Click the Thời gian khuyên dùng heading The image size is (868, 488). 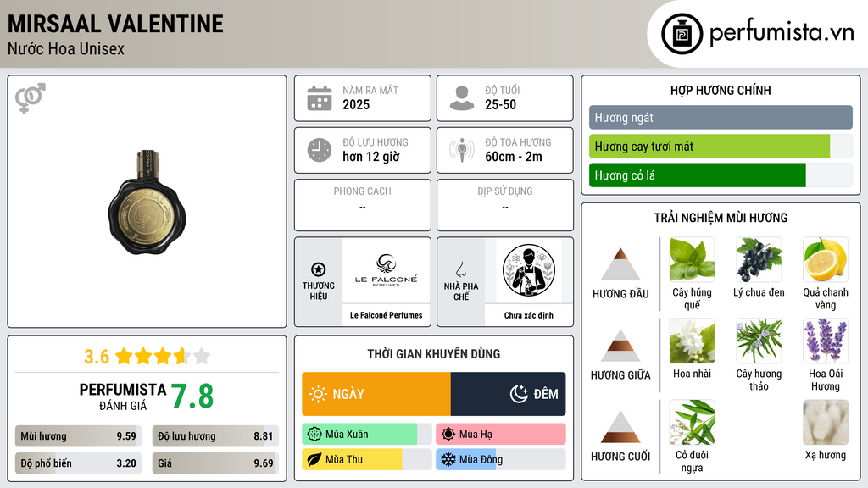point(434,353)
